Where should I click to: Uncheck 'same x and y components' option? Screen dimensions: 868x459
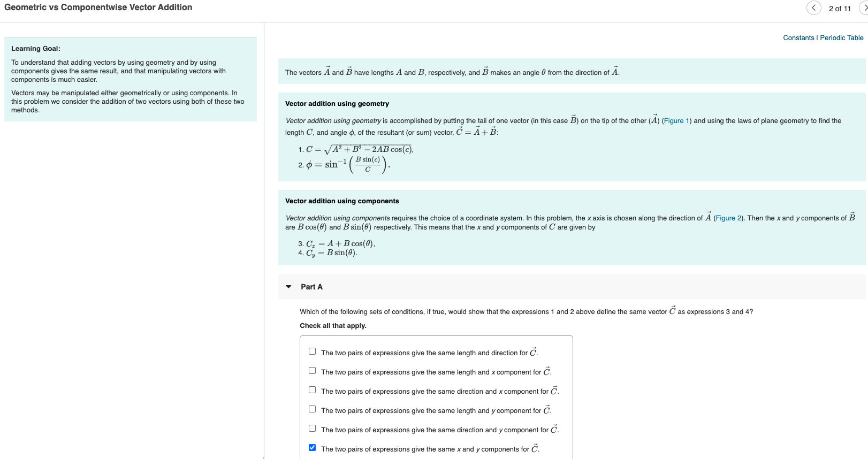point(312,447)
